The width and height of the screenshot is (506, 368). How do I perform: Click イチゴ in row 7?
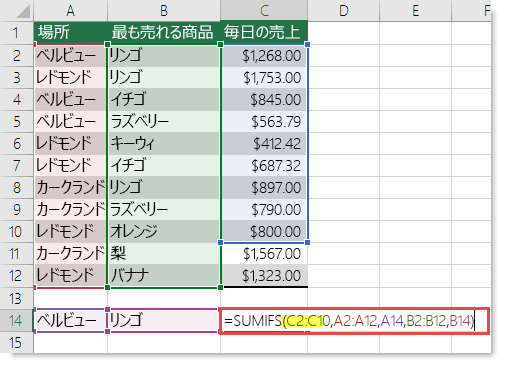pyautogui.click(x=164, y=165)
